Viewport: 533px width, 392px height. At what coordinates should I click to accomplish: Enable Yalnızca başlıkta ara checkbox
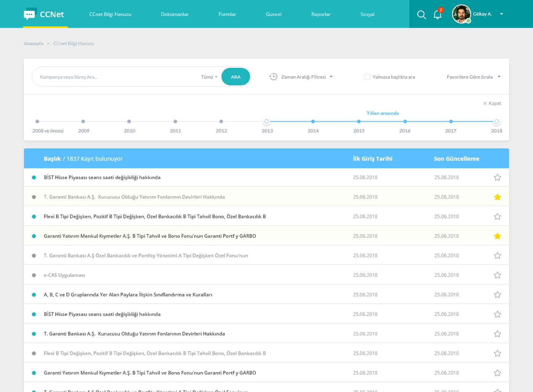(x=367, y=77)
